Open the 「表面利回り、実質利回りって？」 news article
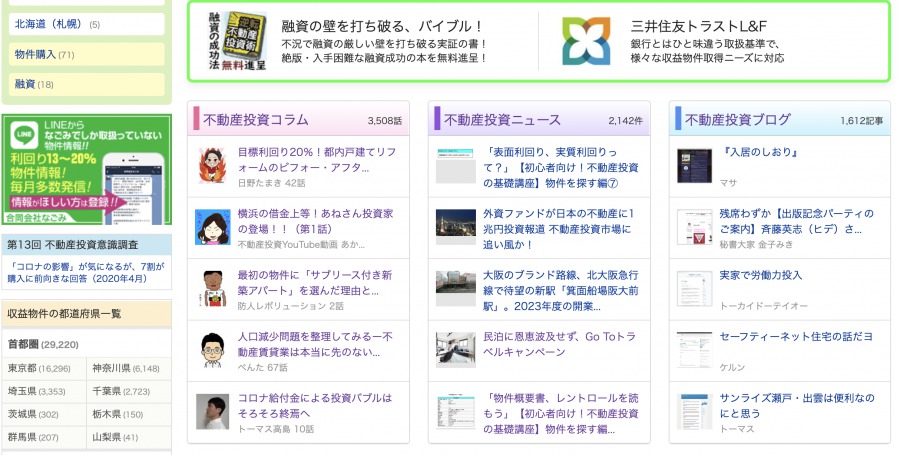 [x=561, y=168]
